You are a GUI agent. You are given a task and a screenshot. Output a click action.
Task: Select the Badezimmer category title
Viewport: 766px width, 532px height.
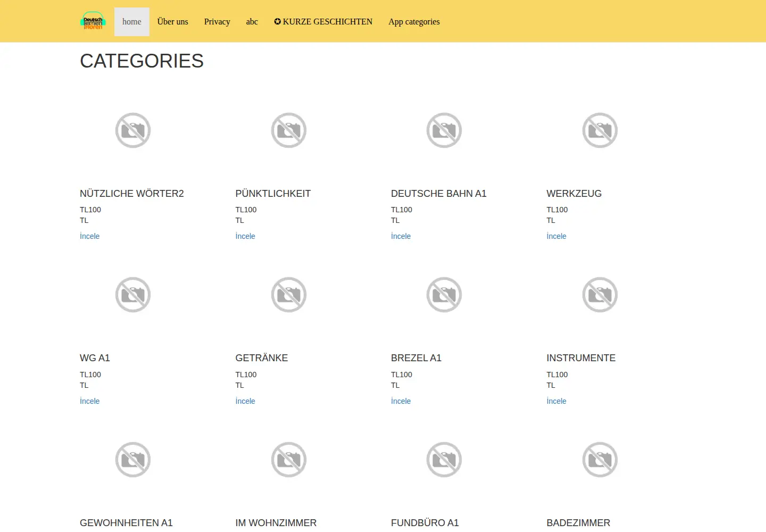pos(579,523)
